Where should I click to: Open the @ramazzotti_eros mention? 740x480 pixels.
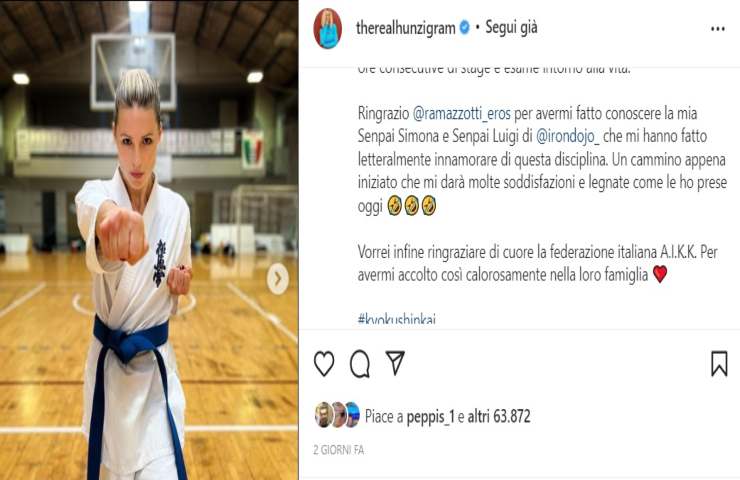coord(462,114)
